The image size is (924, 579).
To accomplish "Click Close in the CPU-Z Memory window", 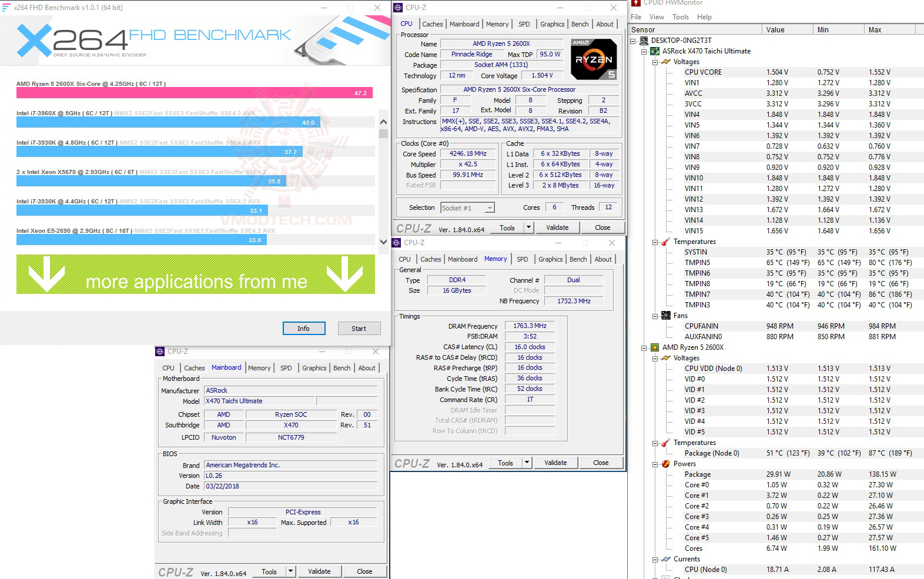I will [601, 463].
